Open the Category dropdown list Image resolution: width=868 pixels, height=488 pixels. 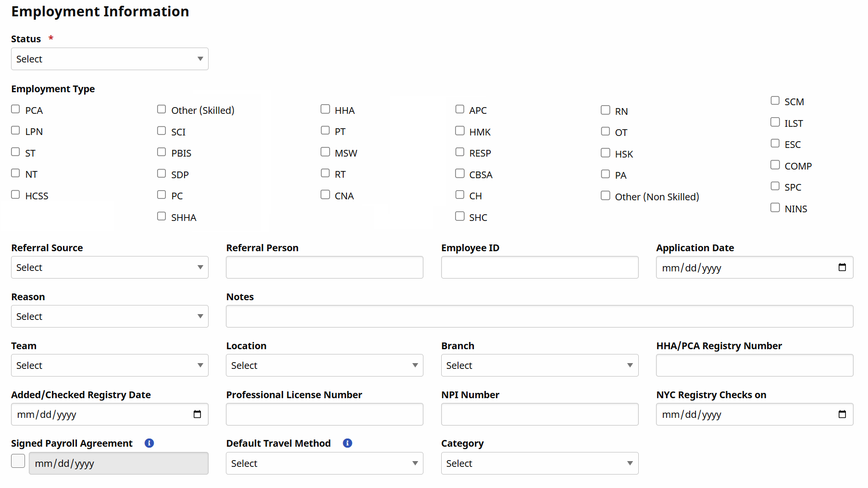539,464
